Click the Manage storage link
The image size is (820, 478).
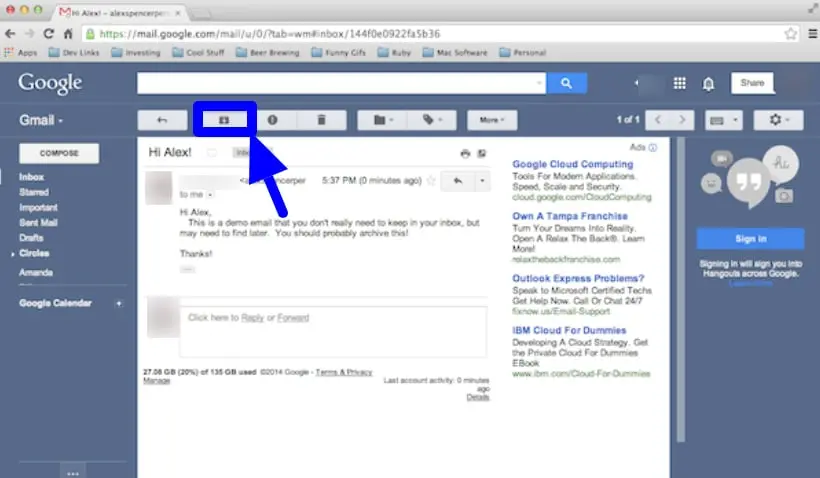point(157,380)
